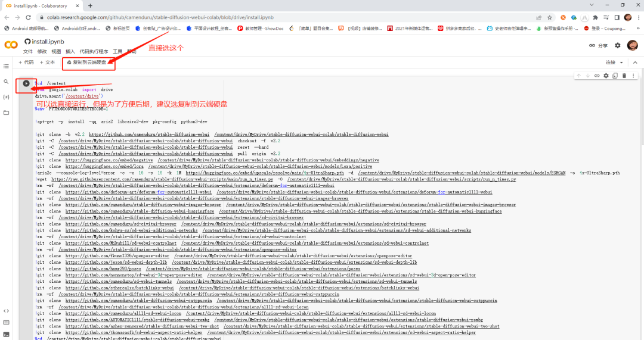
Task: Open code snippets icon in sidebar
Action: tap(6, 311)
